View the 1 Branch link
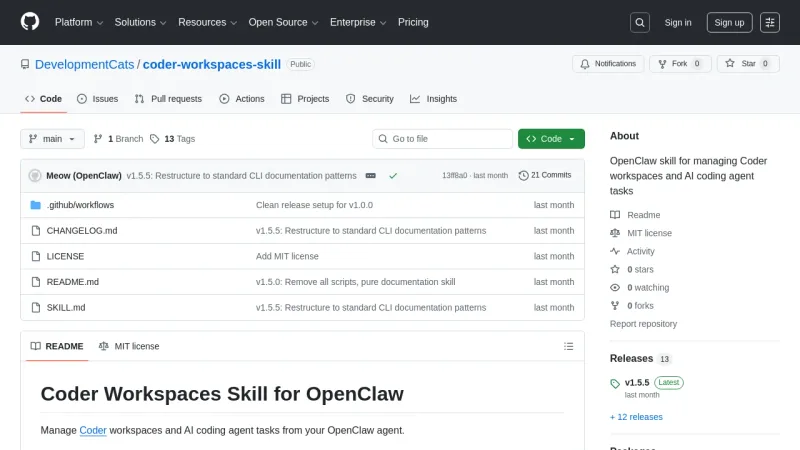This screenshot has width=800, height=450. coord(118,139)
